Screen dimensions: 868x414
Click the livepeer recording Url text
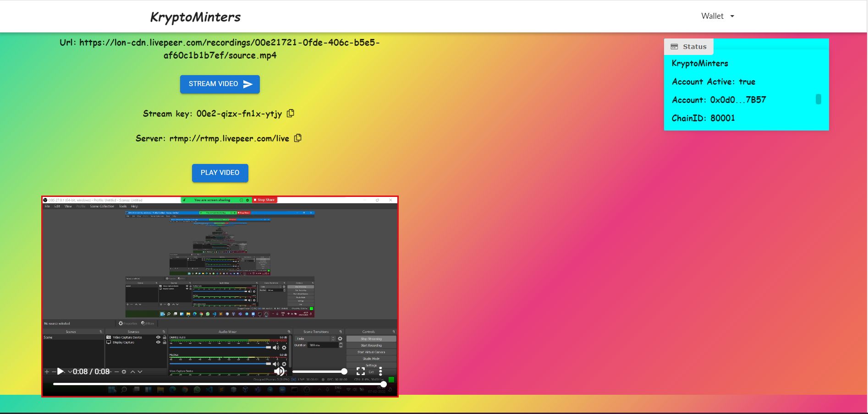tap(220, 49)
